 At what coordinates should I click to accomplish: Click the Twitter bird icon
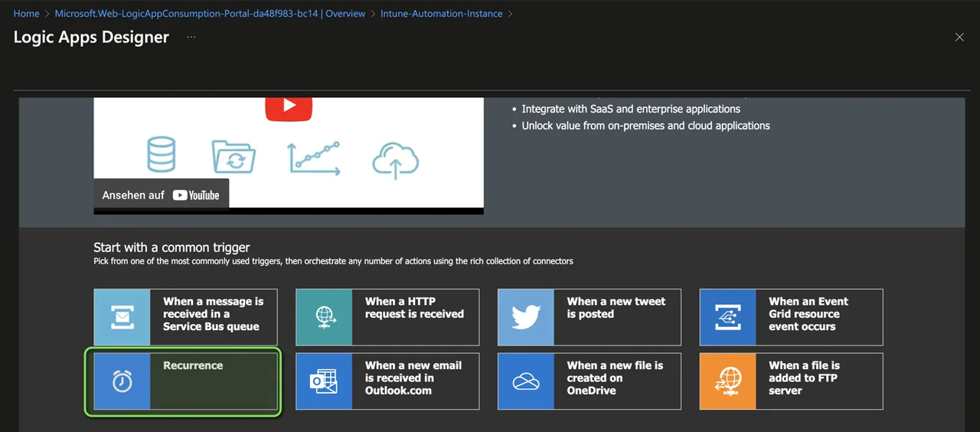point(526,317)
